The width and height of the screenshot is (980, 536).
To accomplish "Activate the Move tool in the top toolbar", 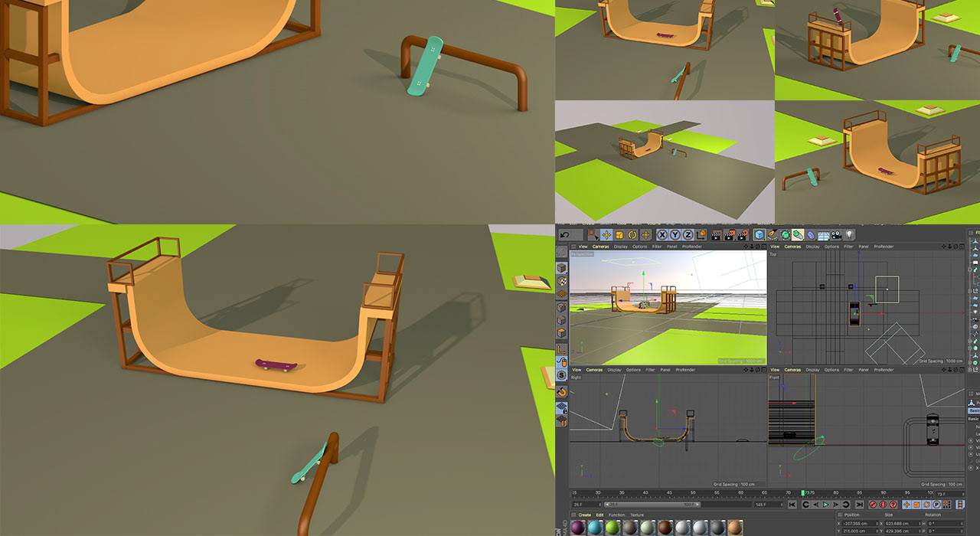I will [606, 235].
